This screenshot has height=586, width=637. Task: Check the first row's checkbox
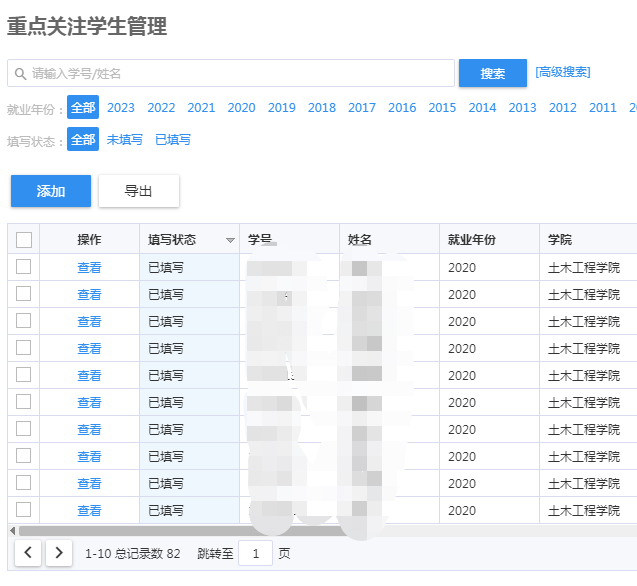[x=24, y=267]
